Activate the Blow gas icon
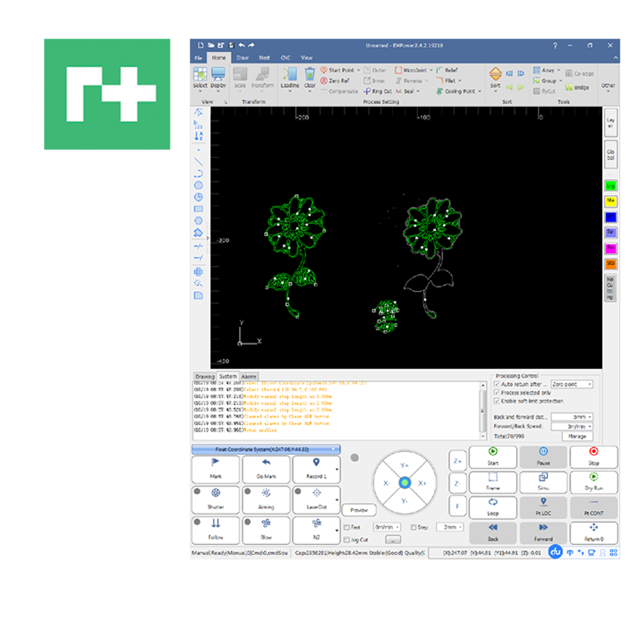Image resolution: width=644 pixels, height=644 pixels. 266,524
